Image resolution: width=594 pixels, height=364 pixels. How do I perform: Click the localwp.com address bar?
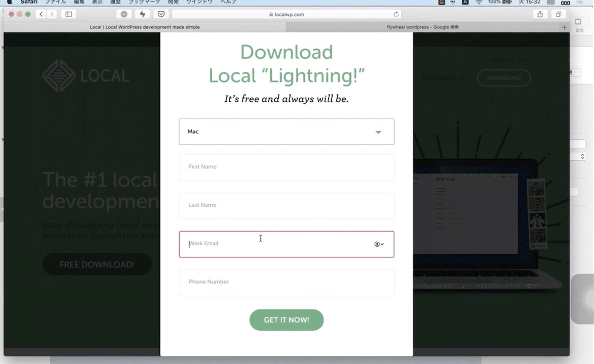pos(287,14)
